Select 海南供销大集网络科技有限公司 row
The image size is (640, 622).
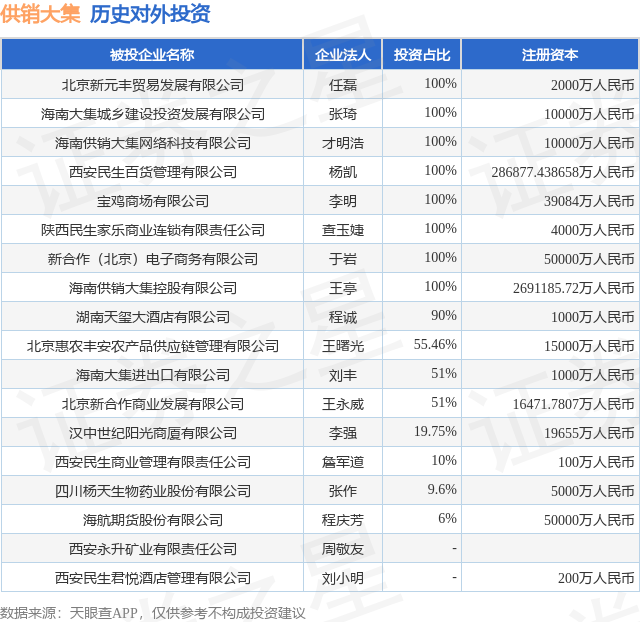click(320, 142)
